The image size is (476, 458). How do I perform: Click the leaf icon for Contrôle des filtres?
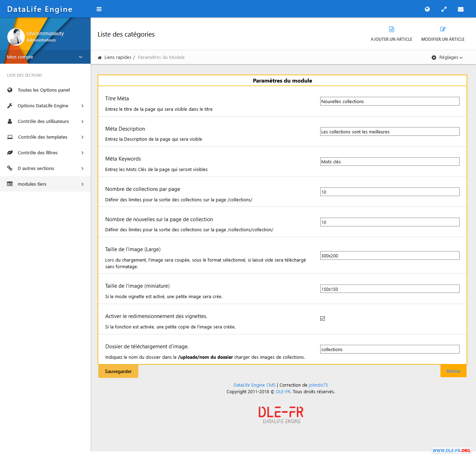[10, 153]
